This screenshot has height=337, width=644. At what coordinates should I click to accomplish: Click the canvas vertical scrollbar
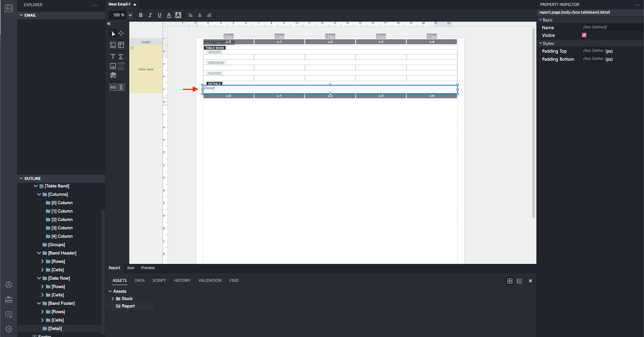tap(533, 123)
